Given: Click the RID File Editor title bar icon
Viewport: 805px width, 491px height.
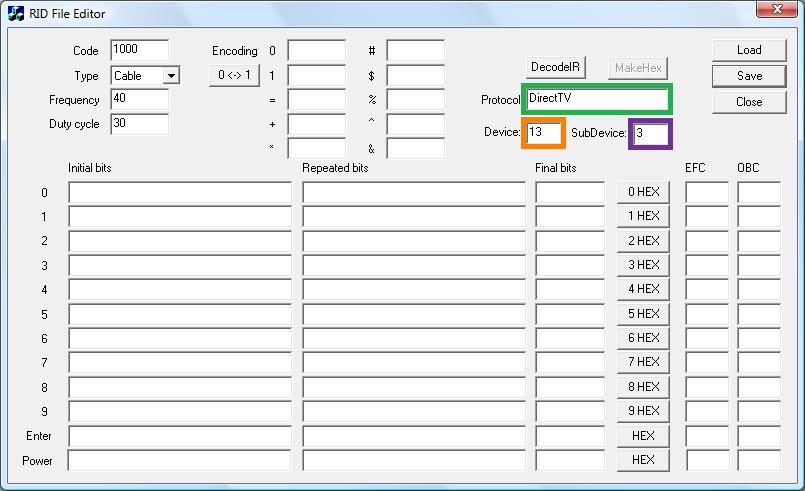Looking at the screenshot, I should pos(16,13).
